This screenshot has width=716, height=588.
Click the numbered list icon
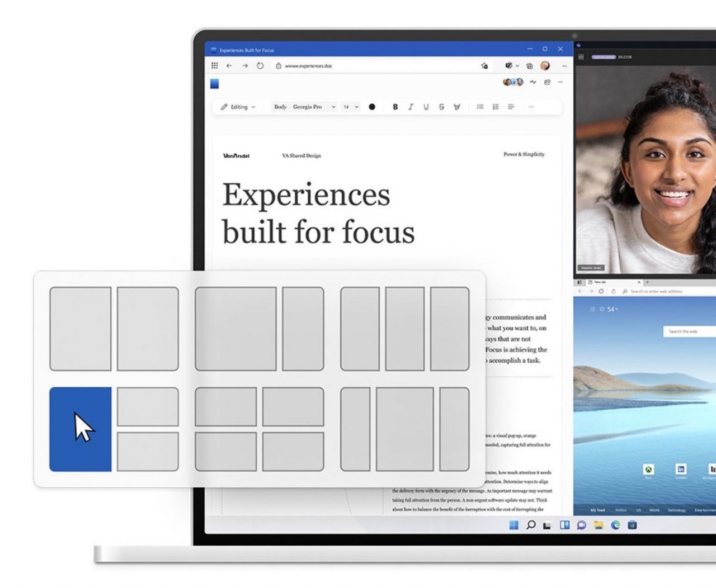(496, 107)
